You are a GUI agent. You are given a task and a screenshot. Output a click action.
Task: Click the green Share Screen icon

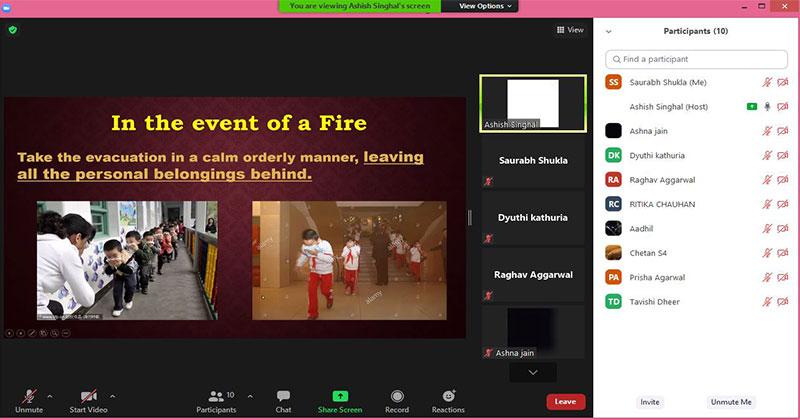(x=340, y=396)
